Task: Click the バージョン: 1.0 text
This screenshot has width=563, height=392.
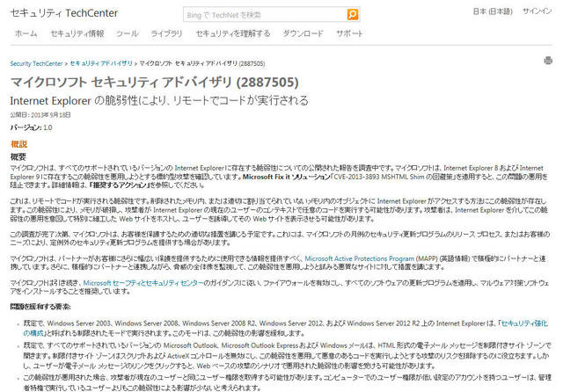Action: click(32, 127)
